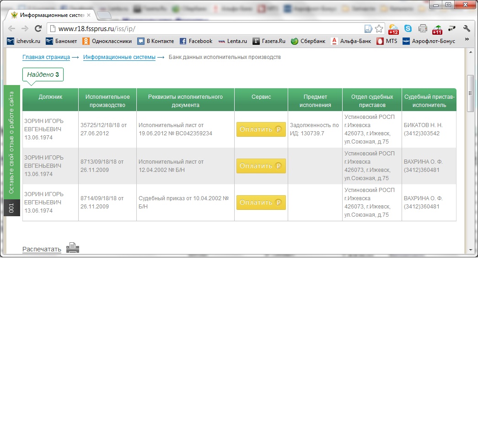
Task: Open the weather extension showing +12
Action: [393, 29]
